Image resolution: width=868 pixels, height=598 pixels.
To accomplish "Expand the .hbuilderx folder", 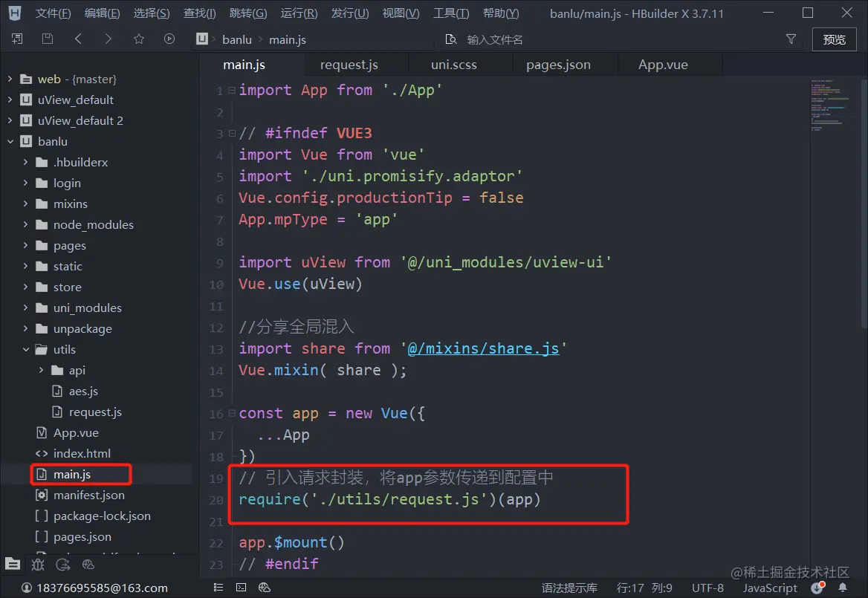I will [x=25, y=161].
